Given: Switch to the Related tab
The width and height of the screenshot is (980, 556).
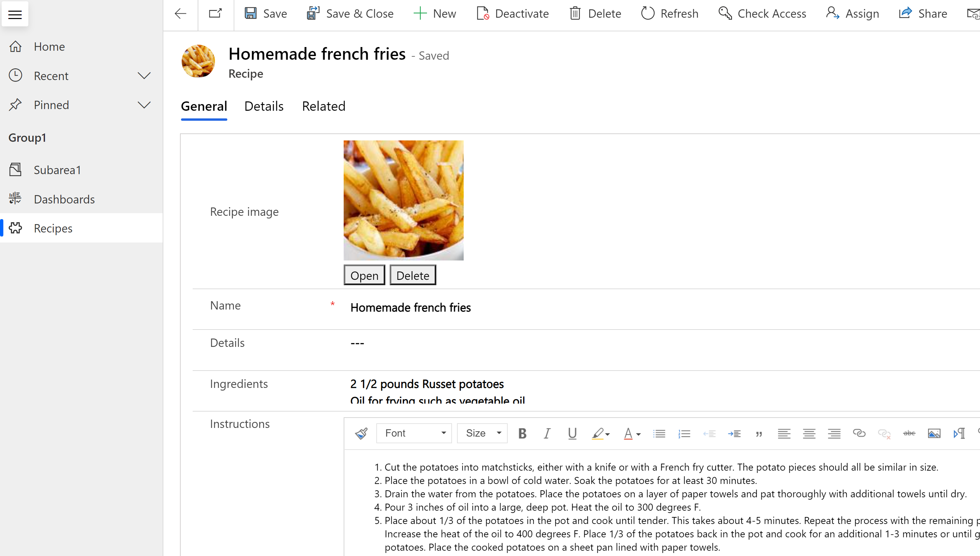Looking at the screenshot, I should point(324,106).
